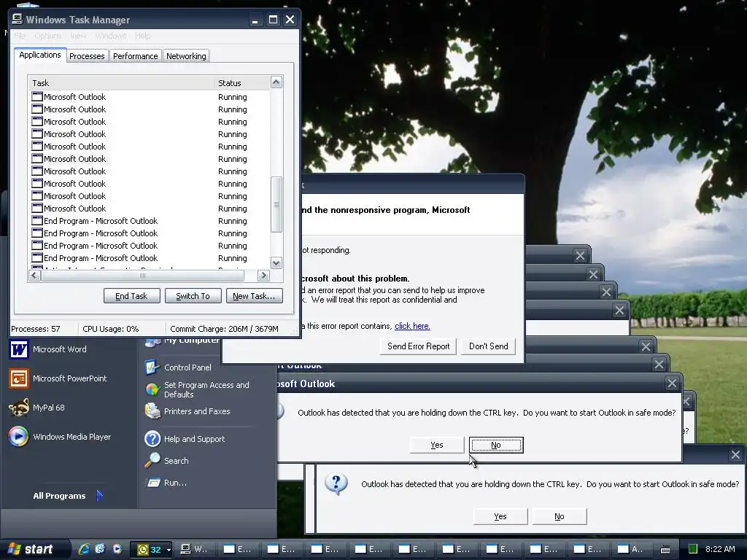Launch Microsoft PowerPoint from the Start menu
Viewport: 747px width, 560px height.
tap(58, 378)
